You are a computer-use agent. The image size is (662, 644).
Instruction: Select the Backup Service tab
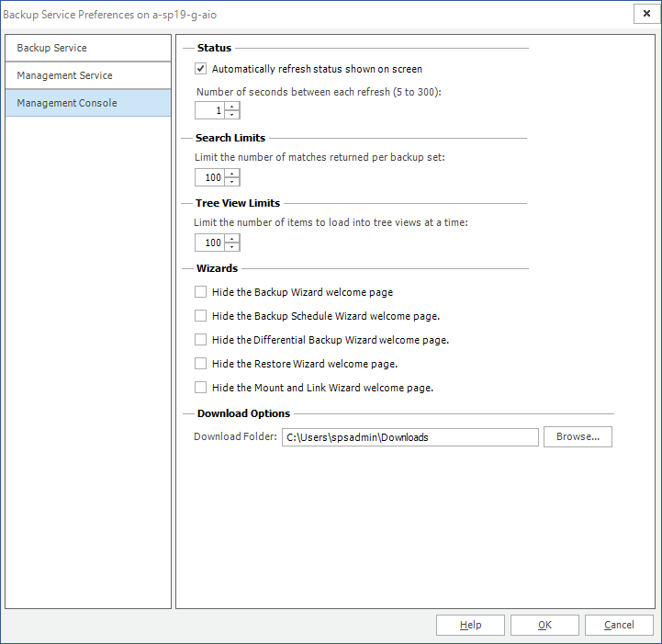(x=88, y=48)
